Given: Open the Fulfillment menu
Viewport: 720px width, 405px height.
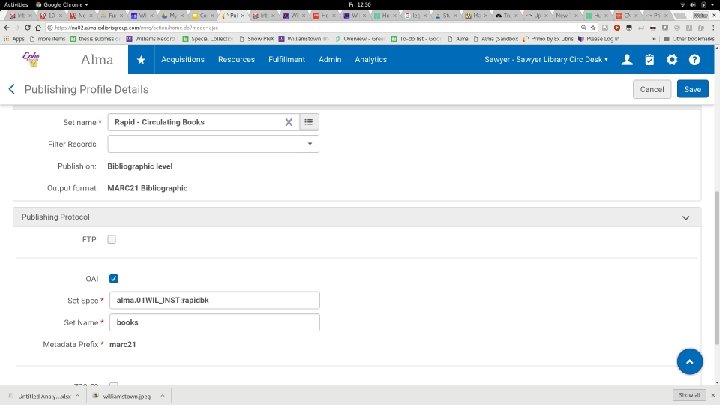Looking at the screenshot, I should (287, 60).
